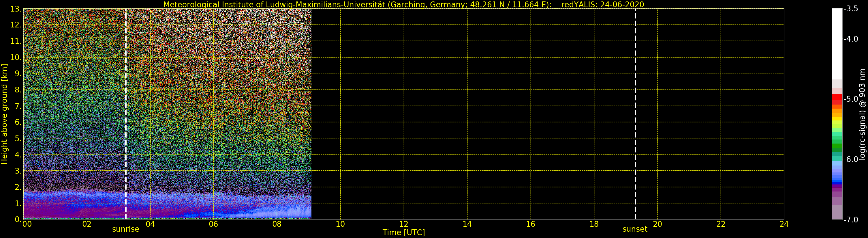Click the 'sunrise' label below the axis
Image resolution: width=868 pixels, height=238 pixels.
pos(126,229)
